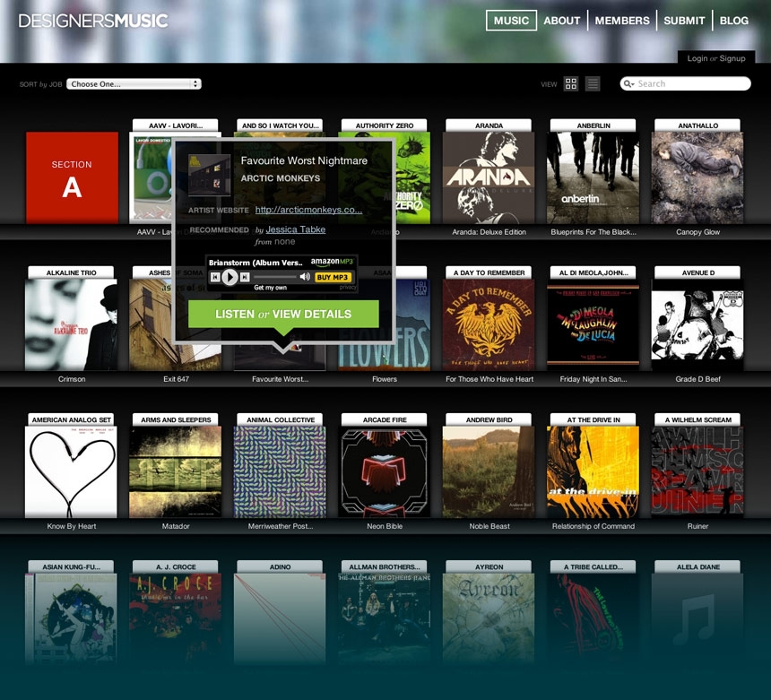
Task: Open the Aranda Deluxe Edition album cover
Action: tap(489, 178)
